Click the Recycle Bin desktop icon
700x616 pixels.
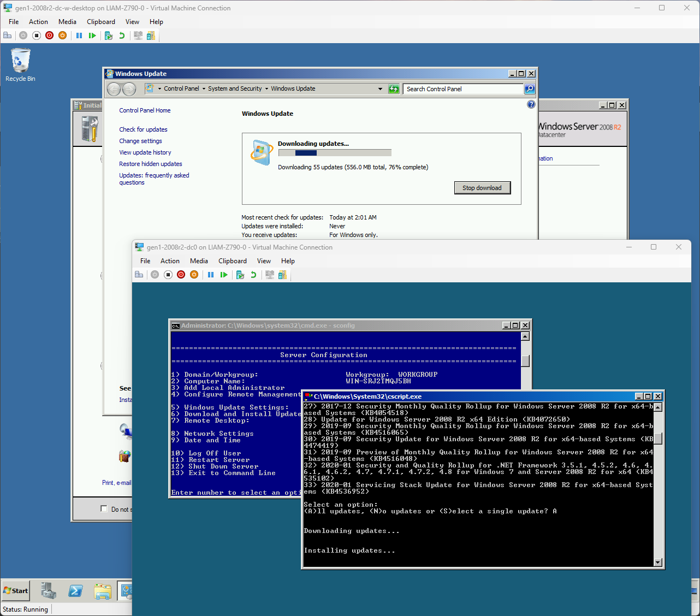pyautogui.click(x=20, y=65)
